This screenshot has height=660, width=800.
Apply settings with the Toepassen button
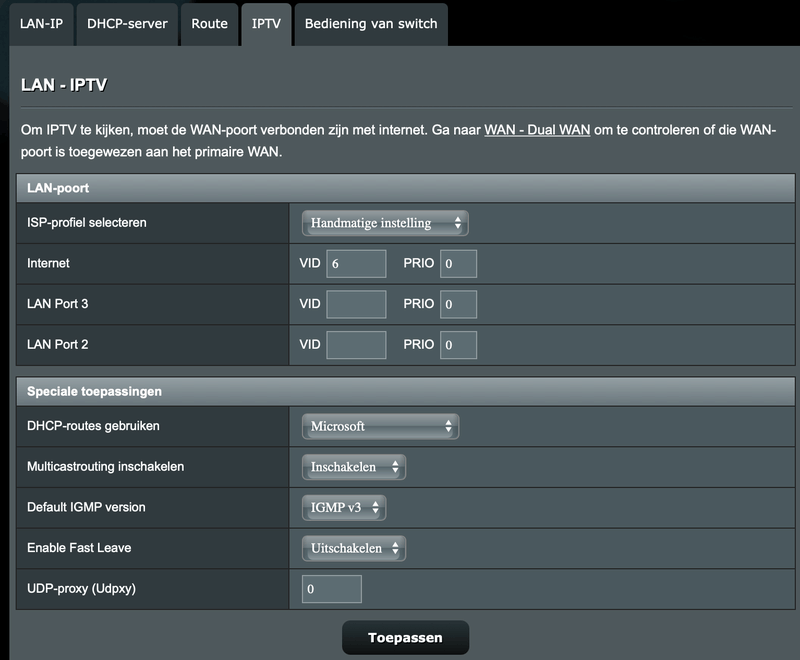click(x=406, y=638)
